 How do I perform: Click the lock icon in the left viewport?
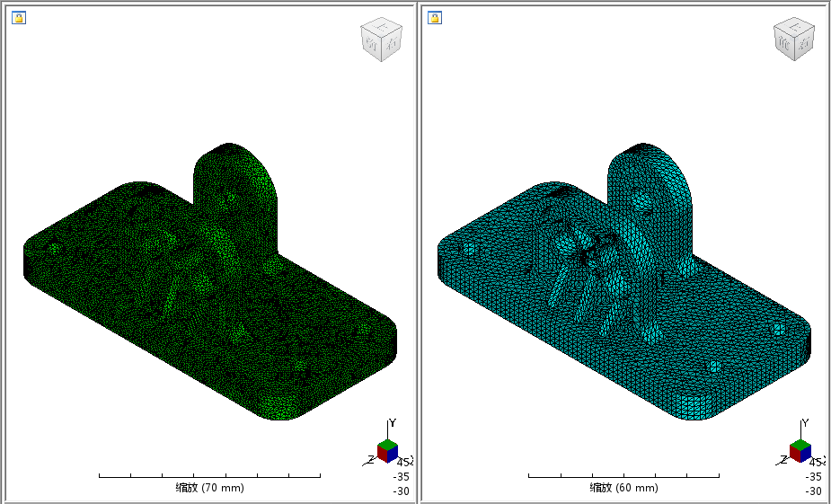(x=19, y=18)
